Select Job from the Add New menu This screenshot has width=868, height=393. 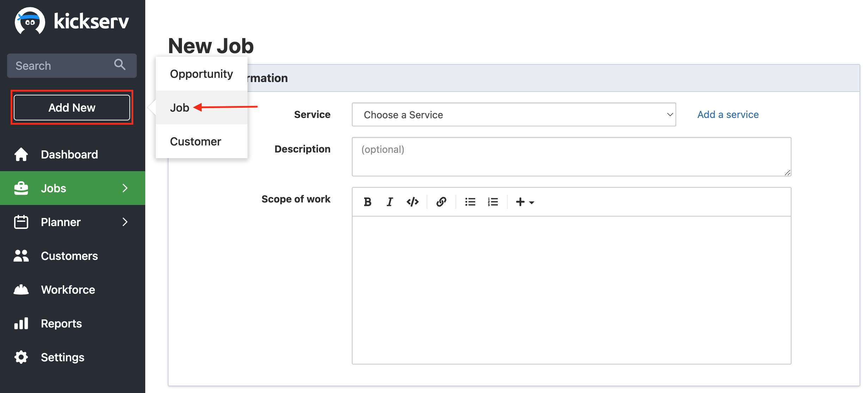tap(180, 107)
